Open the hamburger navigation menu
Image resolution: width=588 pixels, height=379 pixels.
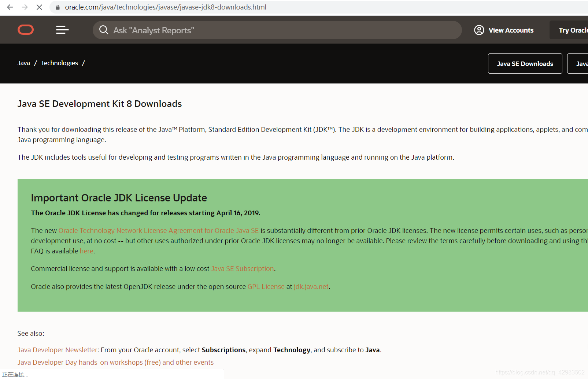[x=62, y=30]
